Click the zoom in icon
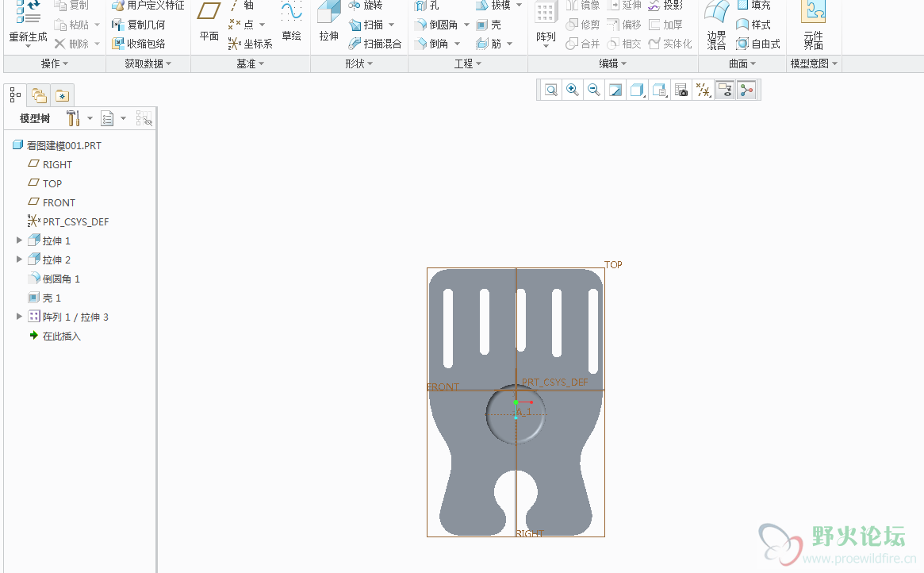This screenshot has height=573, width=924. (572, 90)
